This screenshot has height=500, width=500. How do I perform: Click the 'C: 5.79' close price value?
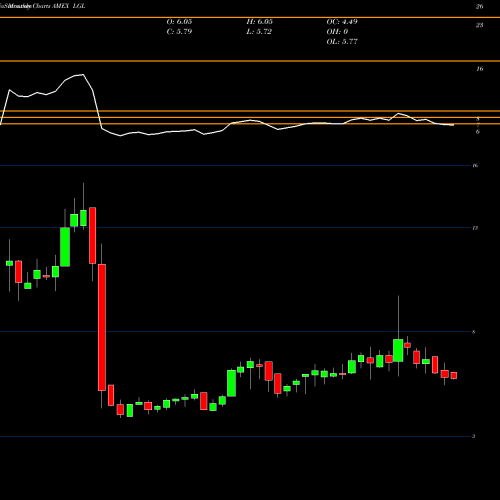tap(179, 32)
